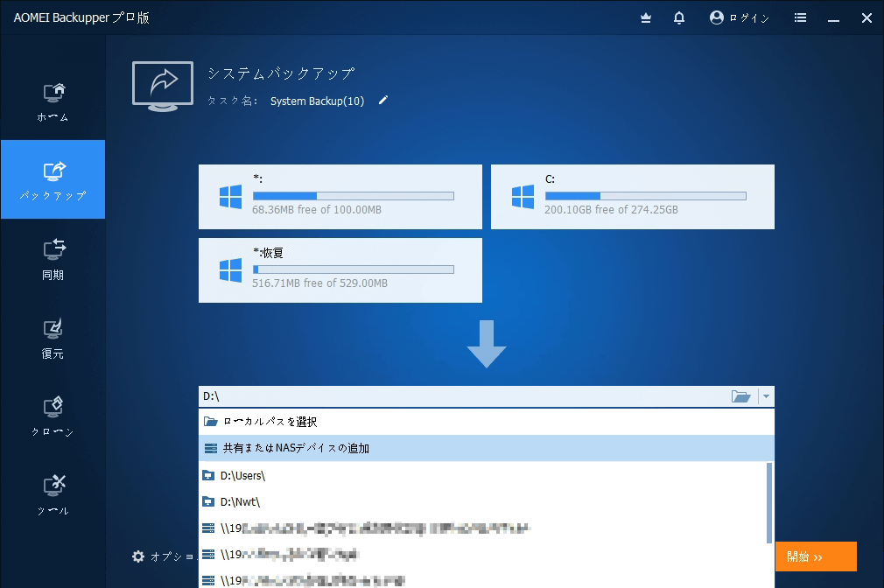The height and width of the screenshot is (588, 884).
Task: Click 68.36MB free of 100.00MB text
Action: click(x=317, y=210)
